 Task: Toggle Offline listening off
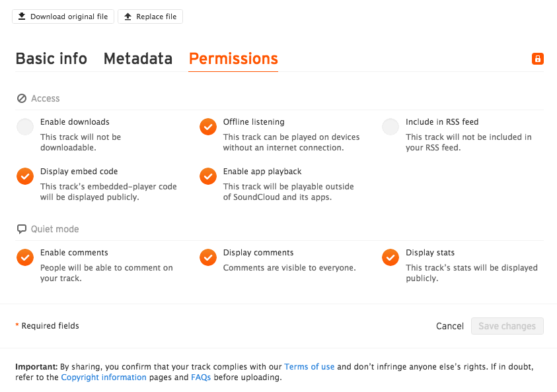click(208, 127)
